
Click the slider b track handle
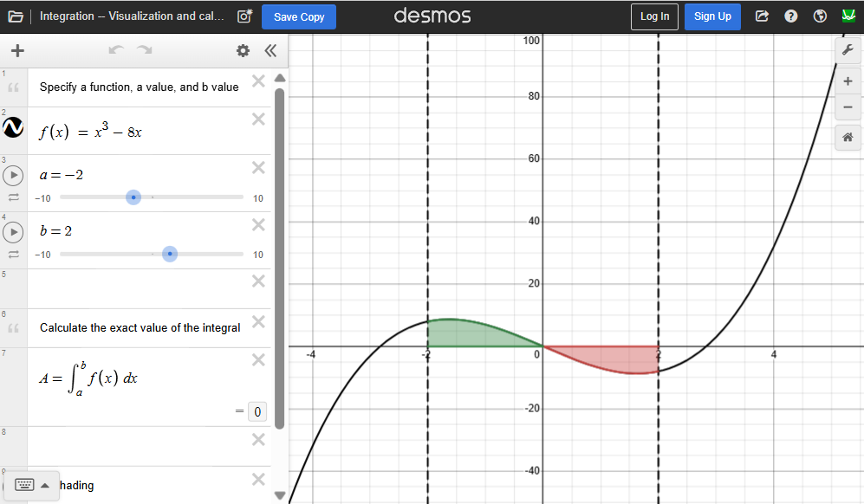170,254
